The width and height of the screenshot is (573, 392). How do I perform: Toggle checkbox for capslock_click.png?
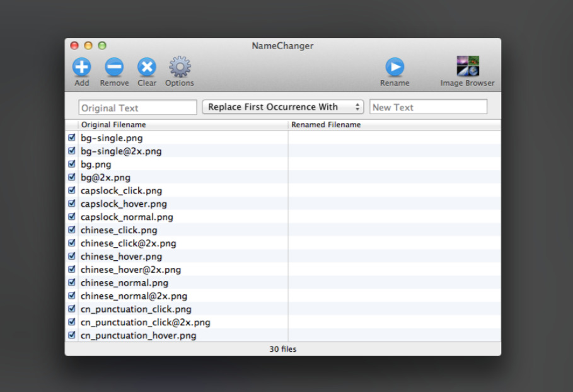[72, 190]
